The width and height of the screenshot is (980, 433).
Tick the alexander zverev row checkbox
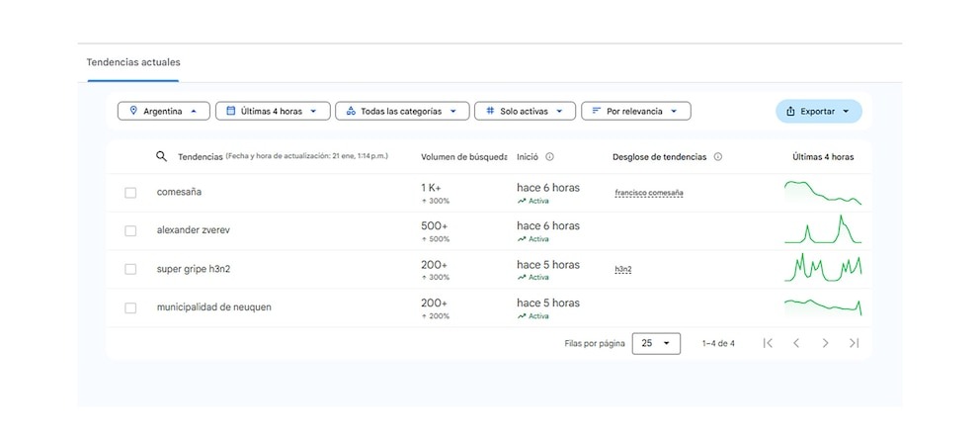(130, 230)
